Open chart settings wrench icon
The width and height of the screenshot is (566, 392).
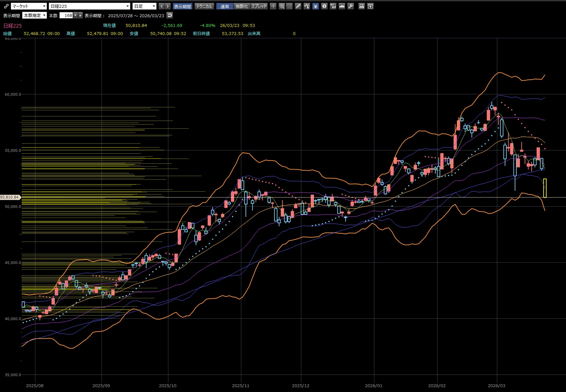pos(351,6)
